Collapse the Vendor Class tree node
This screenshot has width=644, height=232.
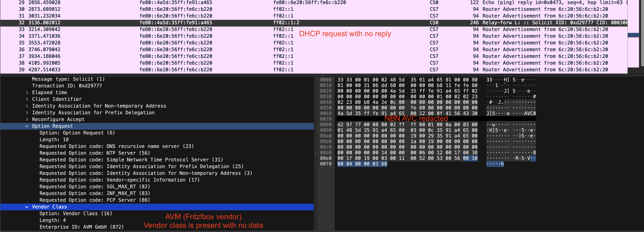27,207
